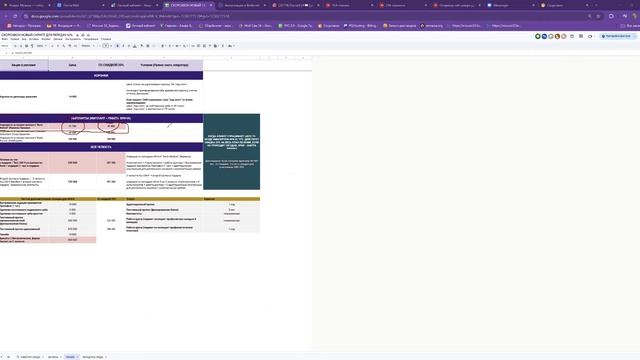
Task: Open the Правка menu
Action: [x=15, y=39]
